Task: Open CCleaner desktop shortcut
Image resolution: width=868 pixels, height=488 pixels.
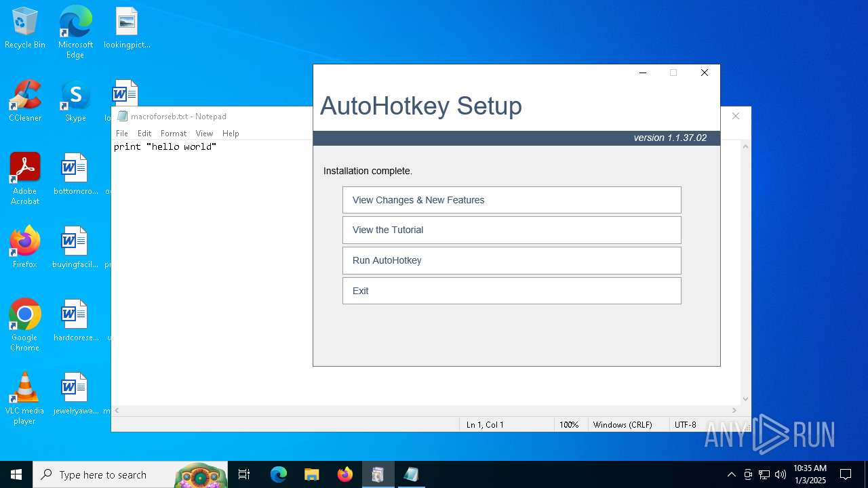Action: (x=25, y=102)
